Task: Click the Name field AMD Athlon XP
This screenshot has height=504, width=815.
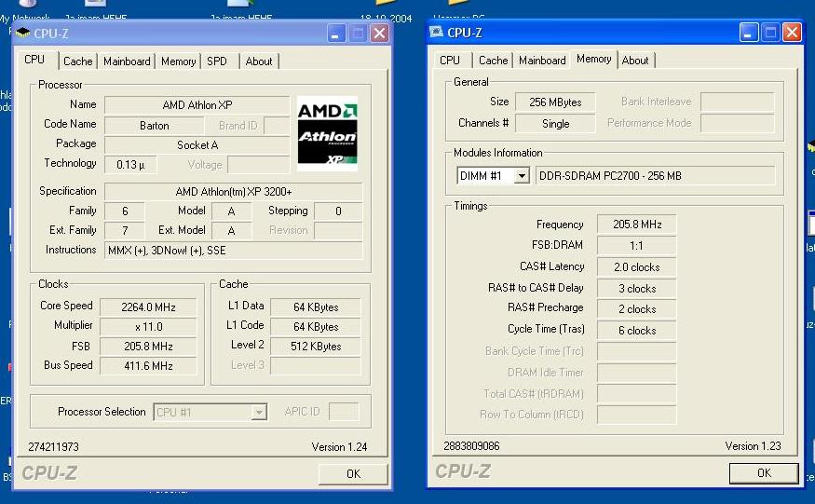Action: tap(197, 105)
